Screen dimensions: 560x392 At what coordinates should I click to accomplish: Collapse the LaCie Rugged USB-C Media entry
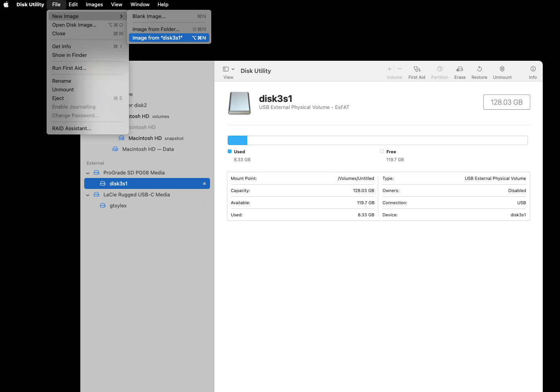pyautogui.click(x=87, y=194)
